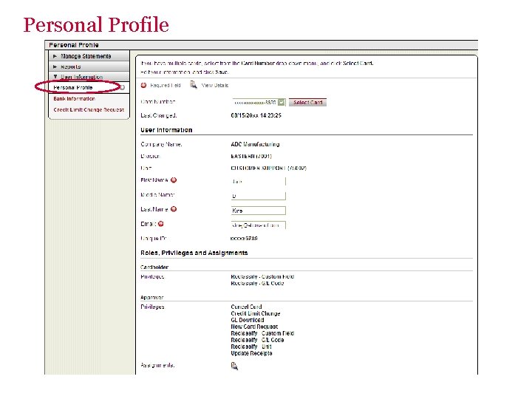The height and width of the screenshot is (399, 532).
Task: Click required marker next to First Name
Action: (x=174, y=180)
